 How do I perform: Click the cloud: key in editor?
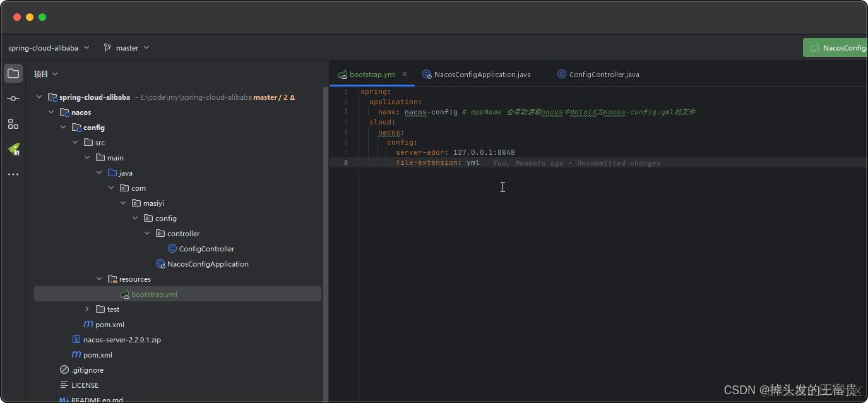coord(382,122)
